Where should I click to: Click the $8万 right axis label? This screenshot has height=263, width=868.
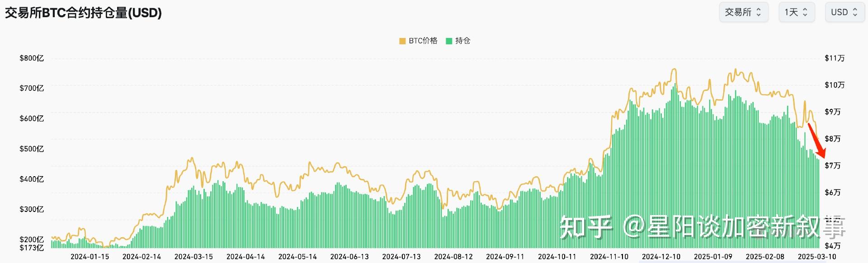(833, 139)
